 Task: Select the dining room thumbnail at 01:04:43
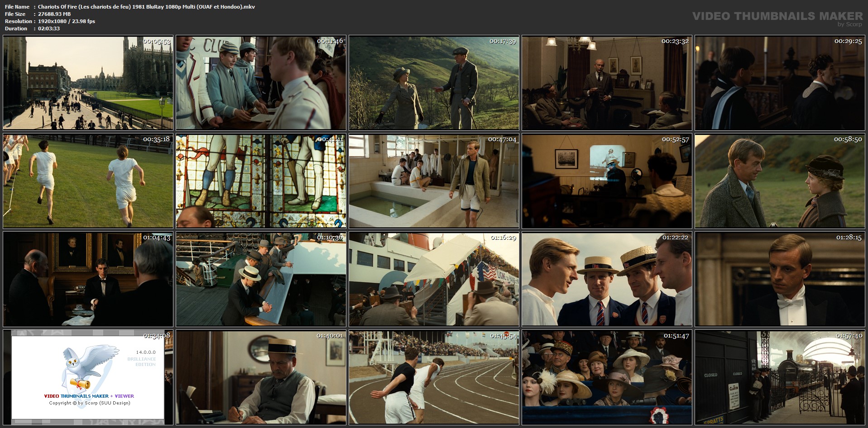pos(88,280)
